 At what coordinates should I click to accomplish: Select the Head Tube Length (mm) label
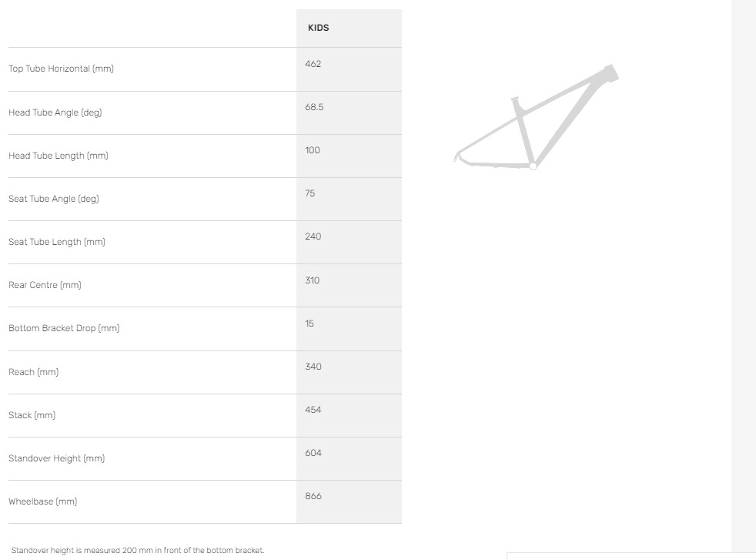[x=58, y=156]
